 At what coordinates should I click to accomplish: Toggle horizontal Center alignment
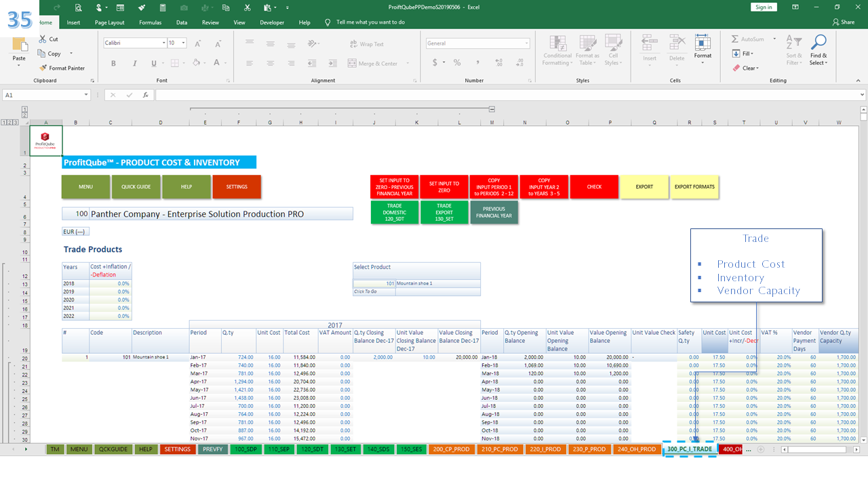click(x=270, y=64)
